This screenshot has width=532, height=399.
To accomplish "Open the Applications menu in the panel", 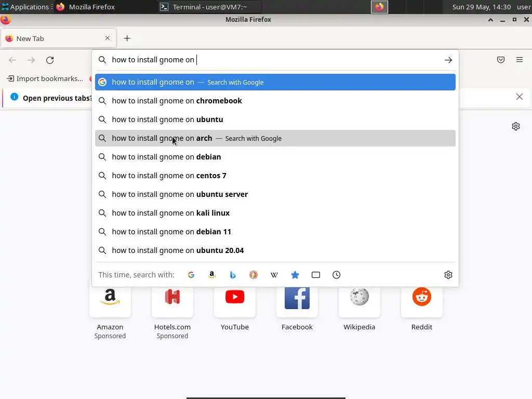I will tap(27, 7).
